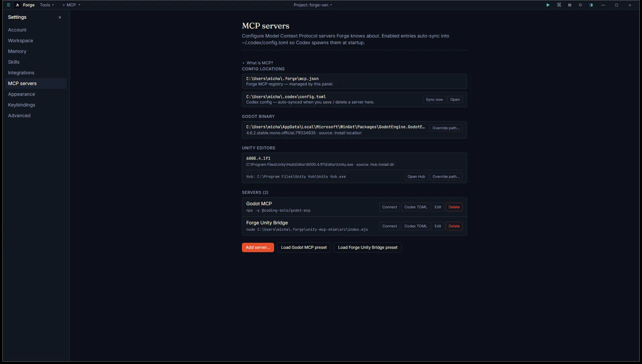Click the Codex config.toml path text
Viewport: 642px width, 364px height.
pyautogui.click(x=286, y=97)
